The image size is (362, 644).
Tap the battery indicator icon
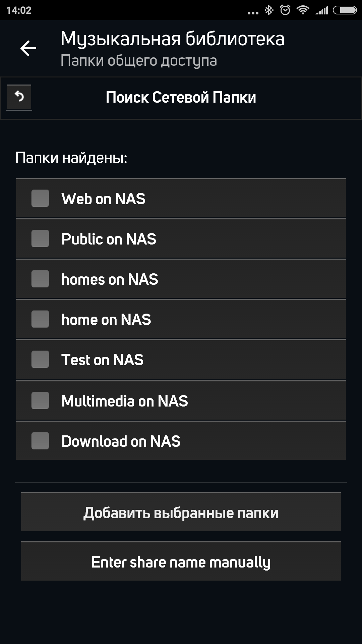click(x=345, y=10)
